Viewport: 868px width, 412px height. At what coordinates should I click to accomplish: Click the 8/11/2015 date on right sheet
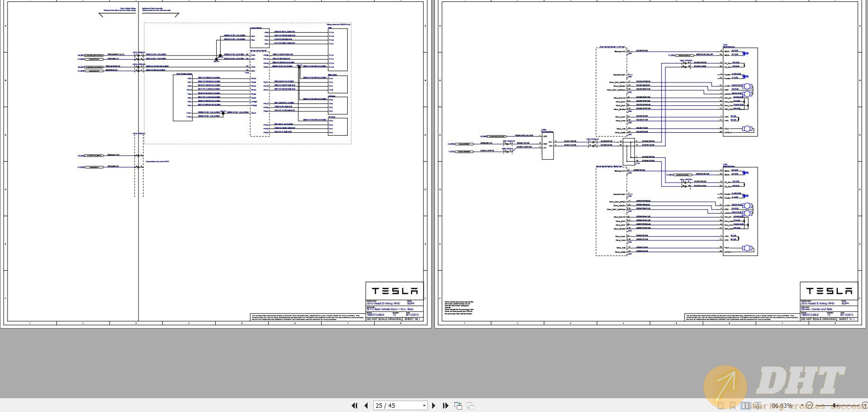pyautogui.click(x=847, y=315)
